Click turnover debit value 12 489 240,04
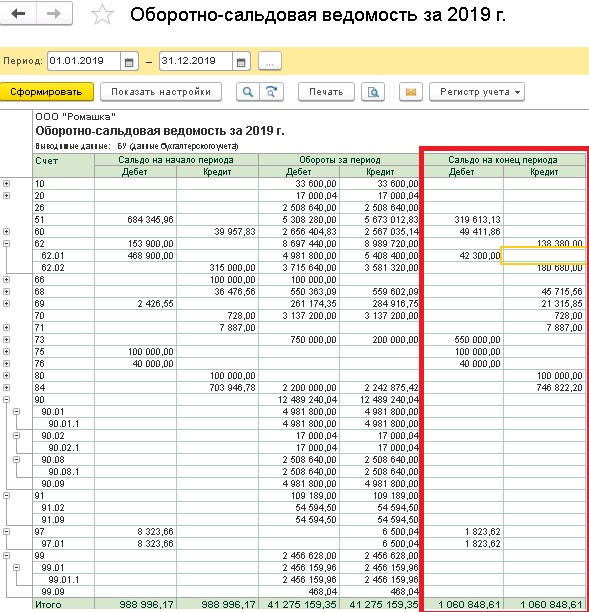This screenshot has height=612, width=589. (307, 400)
